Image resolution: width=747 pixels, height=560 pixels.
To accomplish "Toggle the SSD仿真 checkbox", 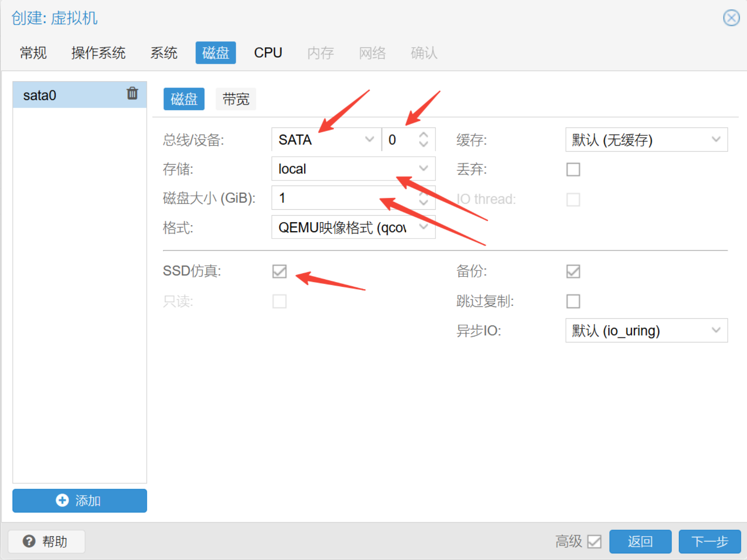I will pyautogui.click(x=279, y=271).
